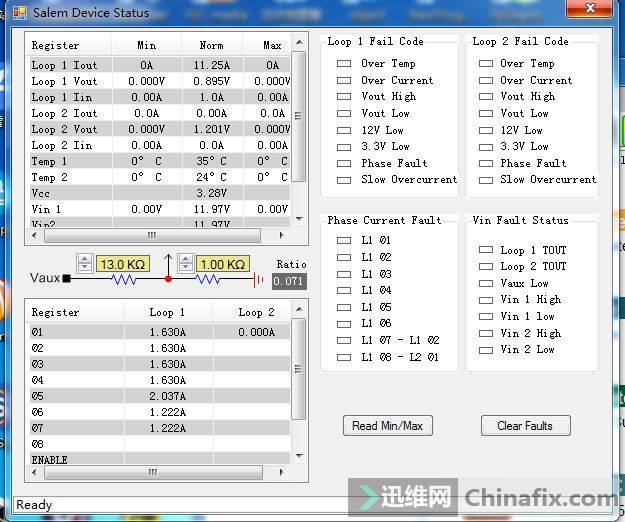The image size is (625, 522).
Task: Toggle the L1 Ø7 - L1 Ø2 indicator
Action: [344, 340]
